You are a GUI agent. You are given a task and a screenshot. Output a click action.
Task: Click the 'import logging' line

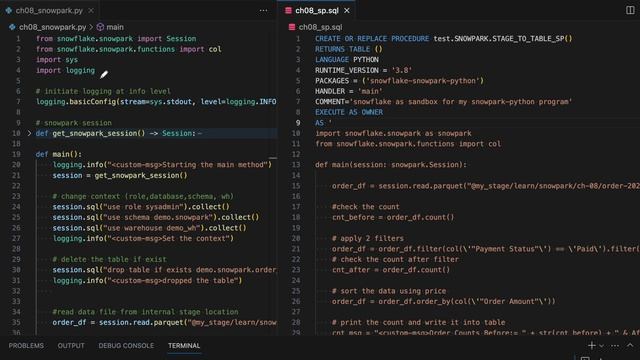coord(65,70)
